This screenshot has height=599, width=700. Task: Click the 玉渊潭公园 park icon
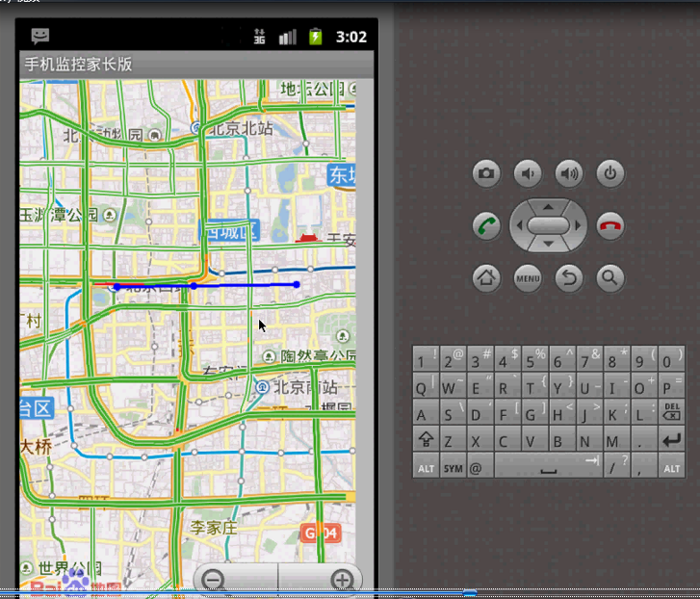pyautogui.click(x=110, y=216)
